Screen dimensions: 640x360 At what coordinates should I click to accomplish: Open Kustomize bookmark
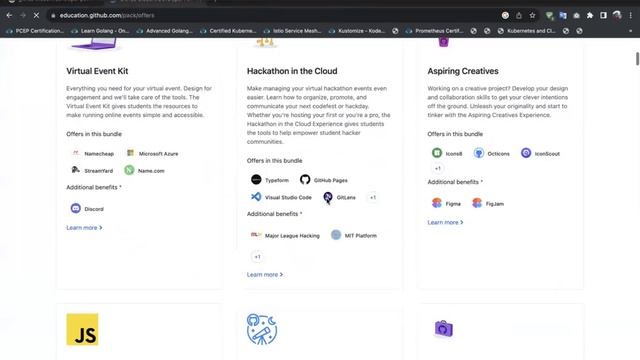coord(357,31)
